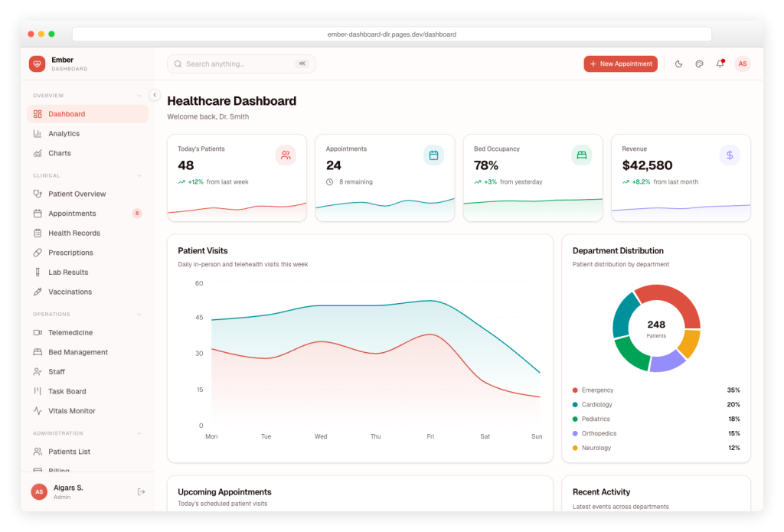Click the Bed Occupancy 78% value
The image size is (784, 532).
coord(486,165)
